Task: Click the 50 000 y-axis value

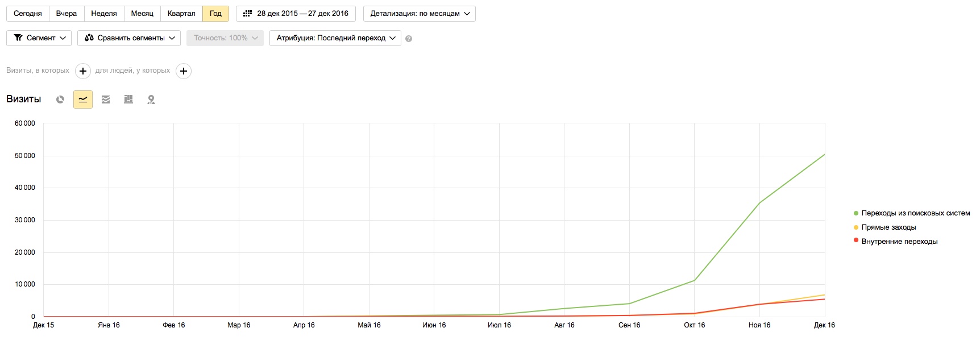Action: point(25,156)
